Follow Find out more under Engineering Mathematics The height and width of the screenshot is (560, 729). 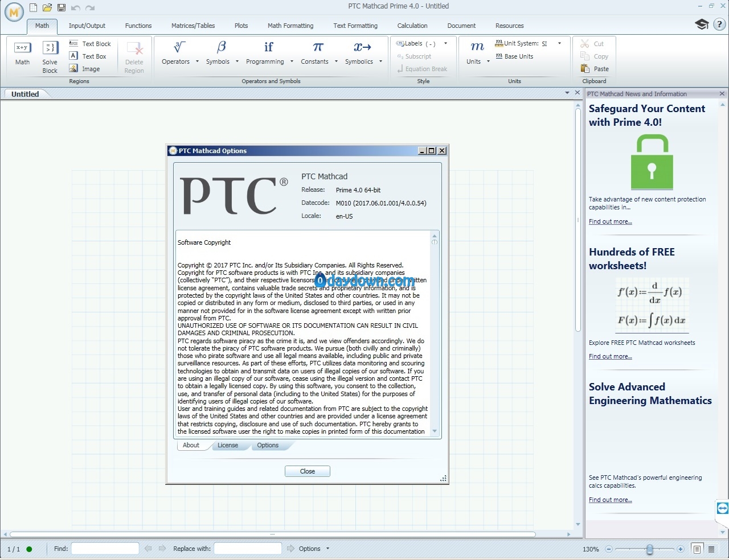tap(611, 500)
